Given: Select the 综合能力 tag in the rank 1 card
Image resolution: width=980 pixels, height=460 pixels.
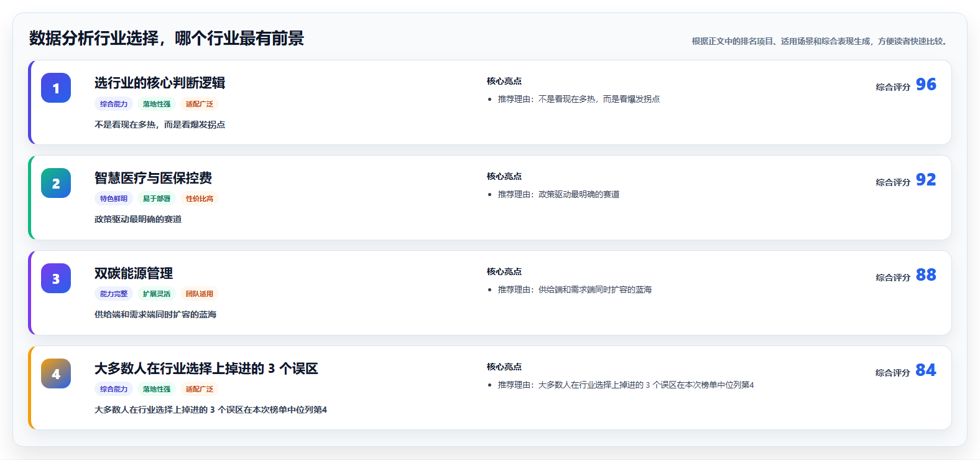Looking at the screenshot, I should [114, 104].
